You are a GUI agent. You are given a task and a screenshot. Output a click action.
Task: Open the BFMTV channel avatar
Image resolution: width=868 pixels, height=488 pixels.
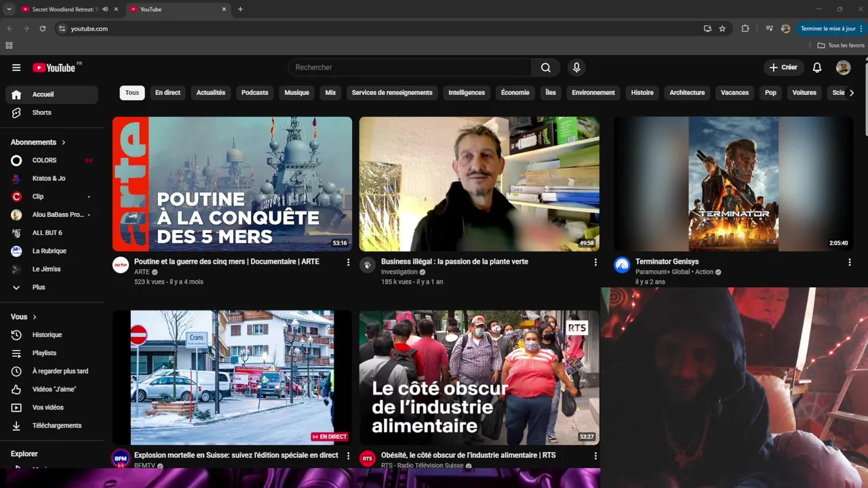[x=121, y=458]
